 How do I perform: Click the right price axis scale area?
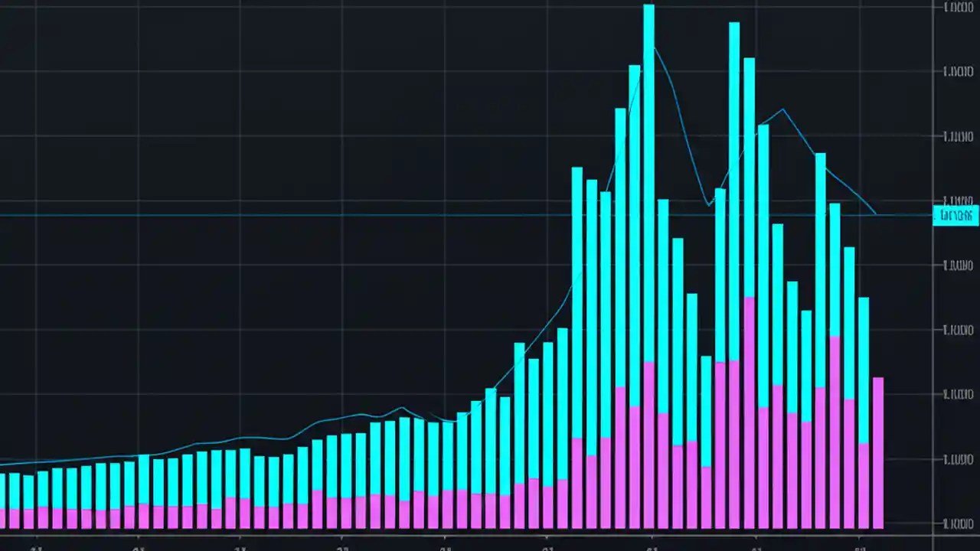point(955,306)
